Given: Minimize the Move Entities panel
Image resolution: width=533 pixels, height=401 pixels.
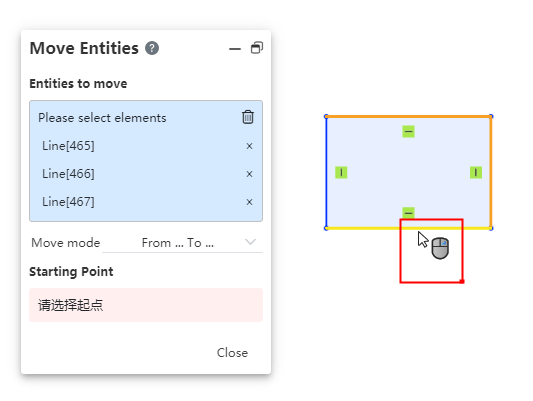Looking at the screenshot, I should [x=235, y=49].
